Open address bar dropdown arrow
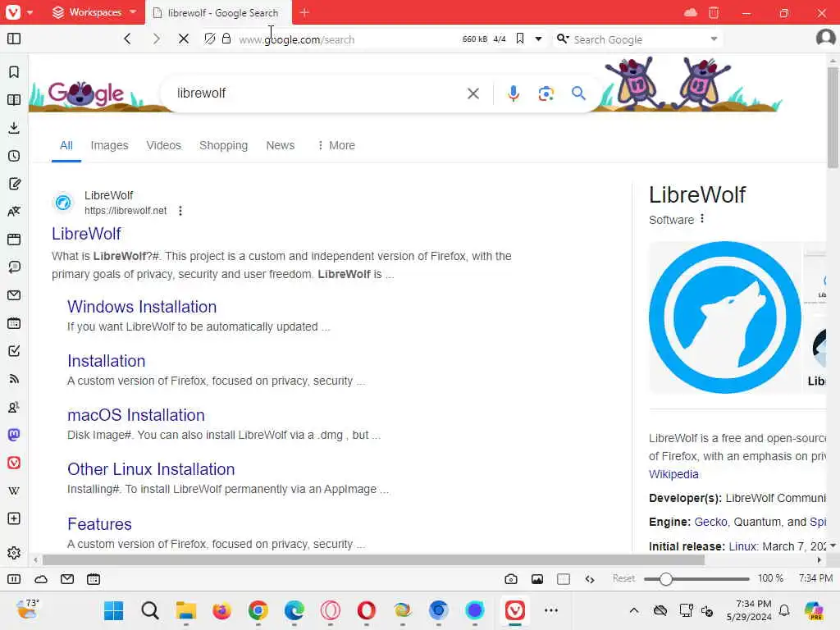The image size is (840, 630). (538, 39)
